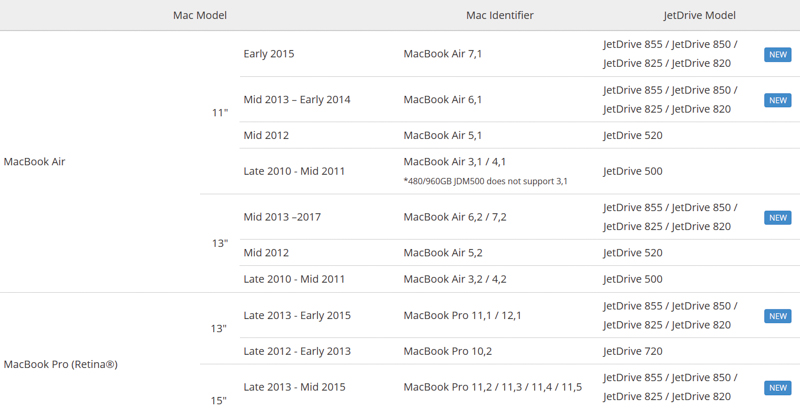The height and width of the screenshot is (408, 800).
Task: Select the MacBook Pro (Retina) row label
Action: pos(61,364)
